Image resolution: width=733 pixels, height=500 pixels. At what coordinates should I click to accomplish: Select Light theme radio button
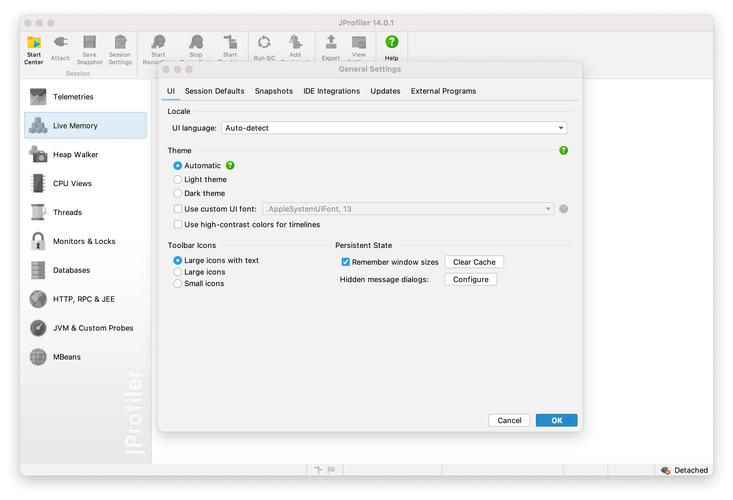[178, 179]
